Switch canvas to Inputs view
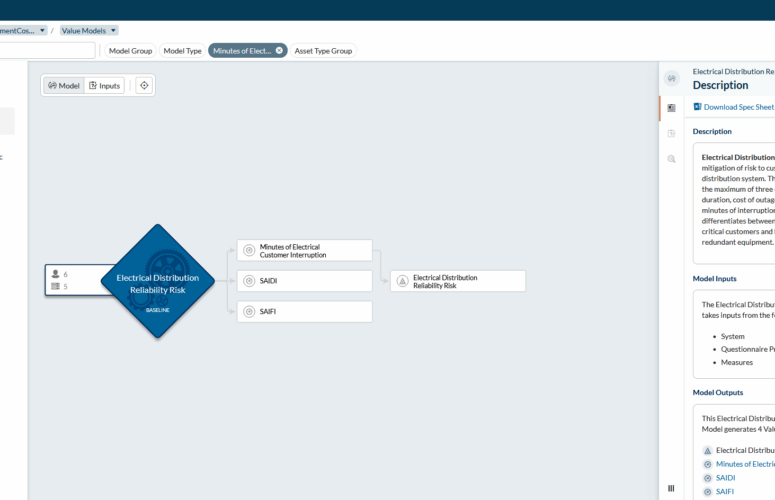This screenshot has height=500, width=775. (x=105, y=86)
